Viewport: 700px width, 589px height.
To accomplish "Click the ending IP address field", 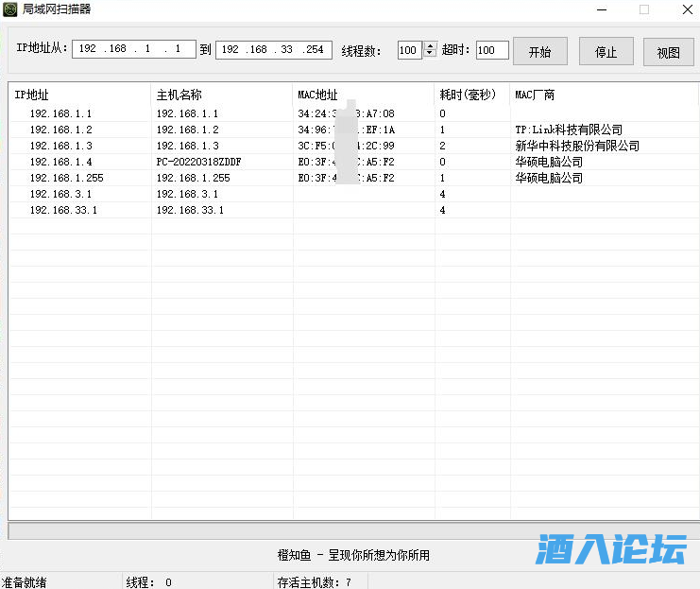I will tap(273, 49).
